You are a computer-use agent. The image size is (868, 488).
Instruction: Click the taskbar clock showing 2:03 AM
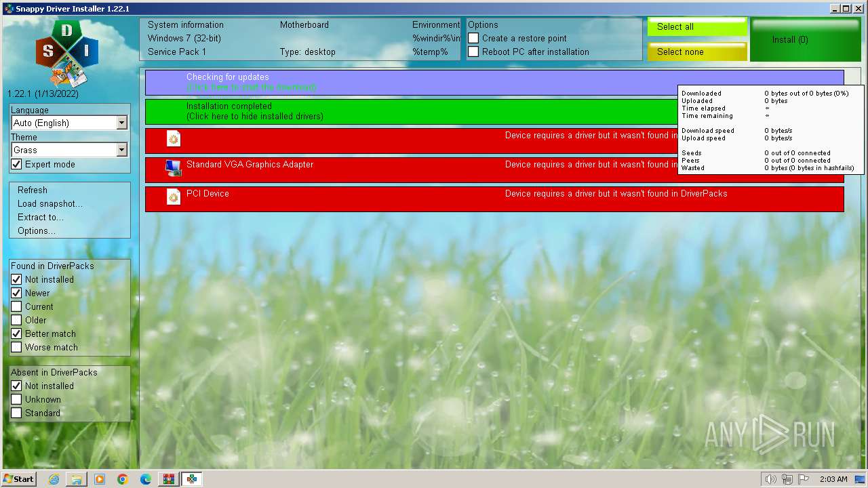point(833,479)
